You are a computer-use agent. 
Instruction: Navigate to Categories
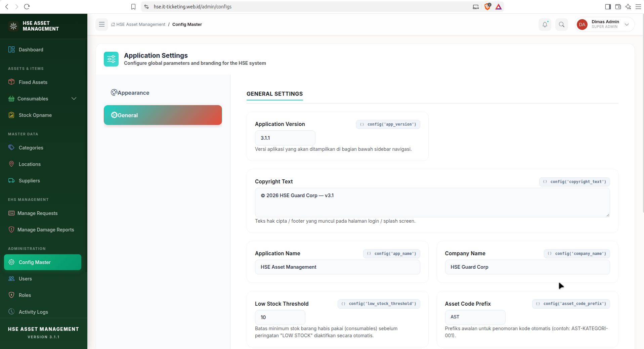coord(43,148)
